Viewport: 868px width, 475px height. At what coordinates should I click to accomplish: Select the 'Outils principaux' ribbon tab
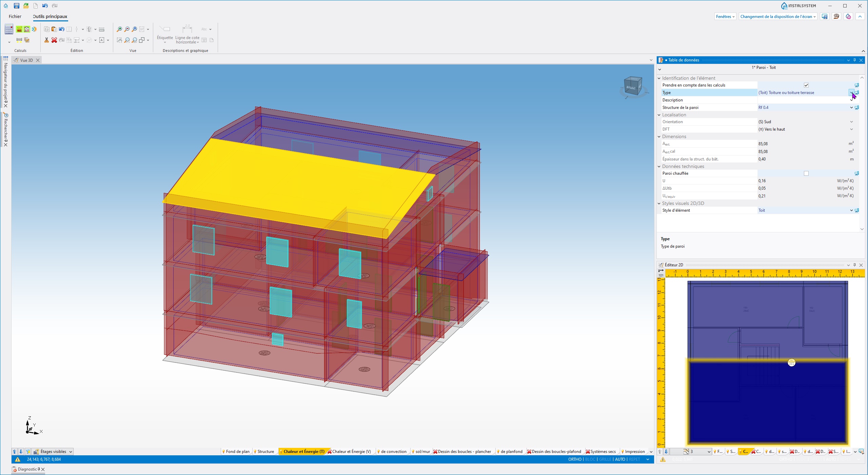click(50, 16)
